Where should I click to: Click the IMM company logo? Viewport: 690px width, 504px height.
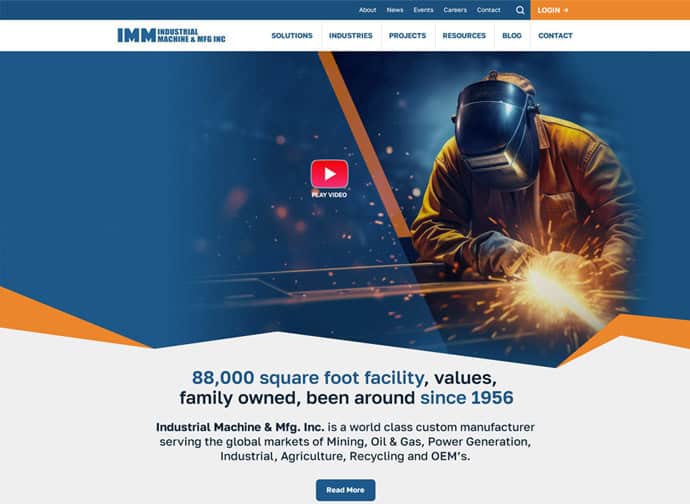click(x=171, y=35)
